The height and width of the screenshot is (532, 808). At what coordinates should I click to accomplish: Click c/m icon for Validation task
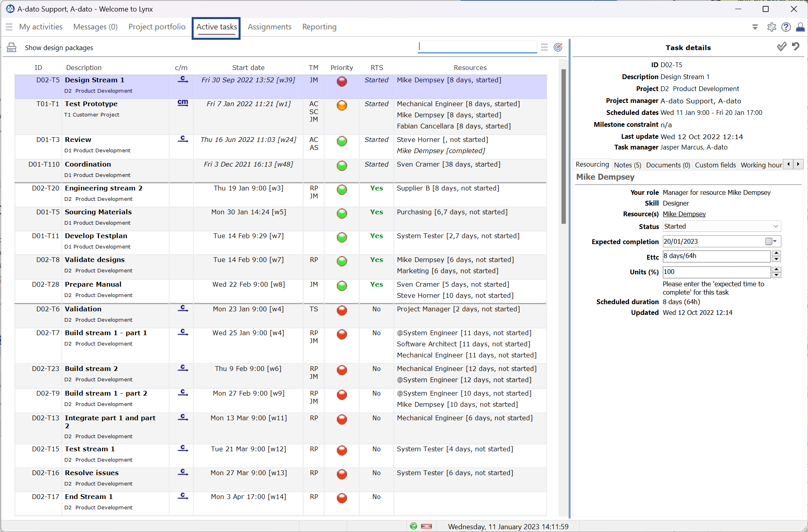tap(183, 308)
